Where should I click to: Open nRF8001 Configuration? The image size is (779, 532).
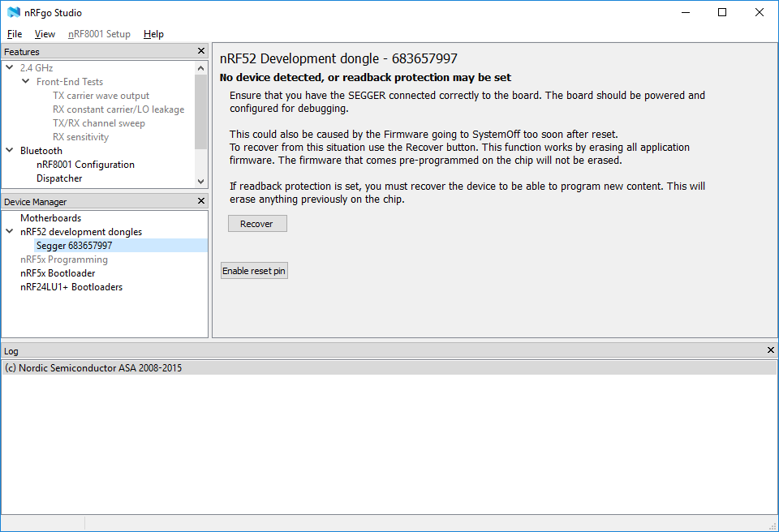(85, 165)
